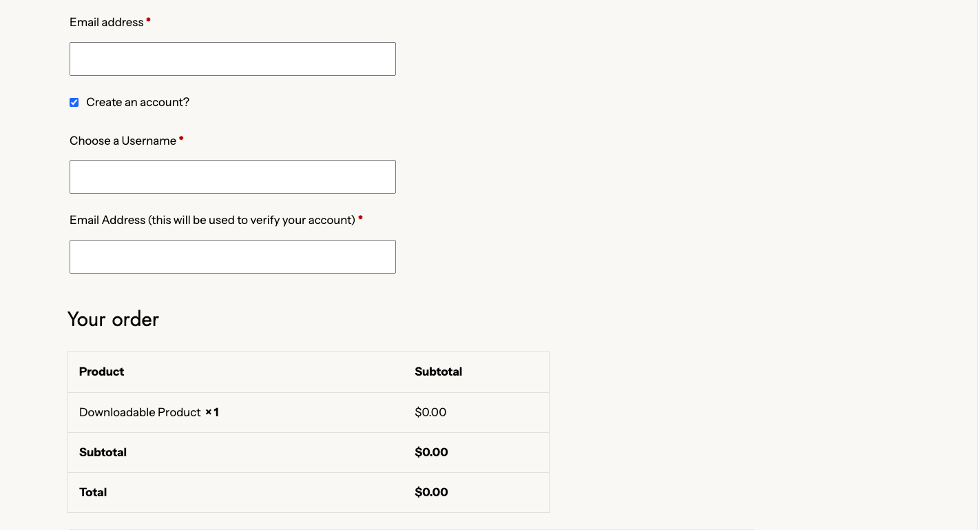
Task: Click the Downloadable Product $0.00 price
Action: (430, 413)
